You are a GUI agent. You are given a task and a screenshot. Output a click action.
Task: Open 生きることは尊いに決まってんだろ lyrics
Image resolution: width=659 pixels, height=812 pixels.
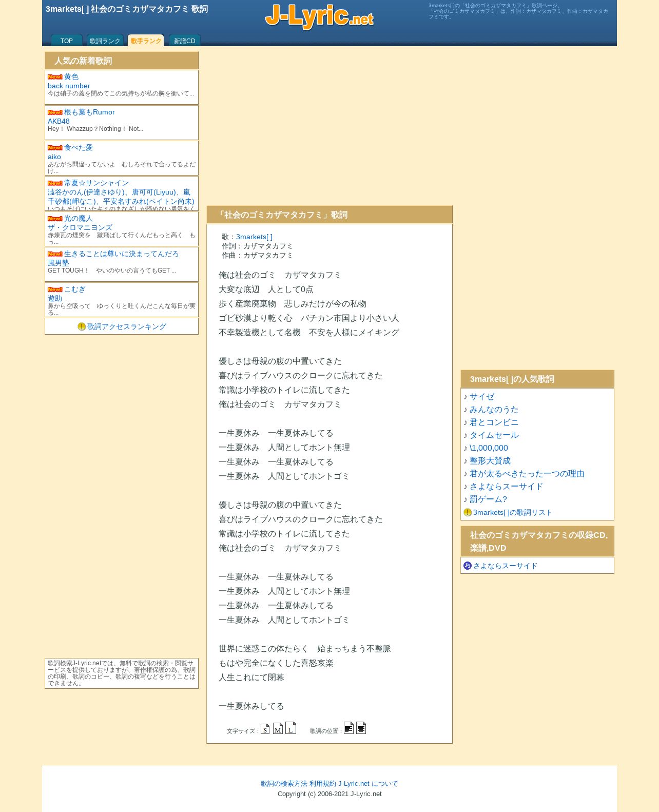tap(122, 254)
